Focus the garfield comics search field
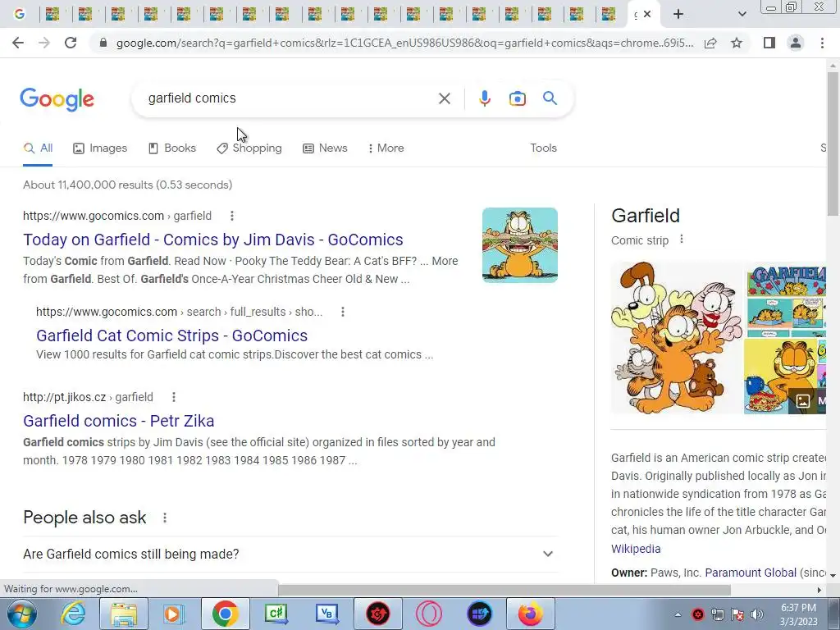The image size is (840, 630). pos(290,98)
